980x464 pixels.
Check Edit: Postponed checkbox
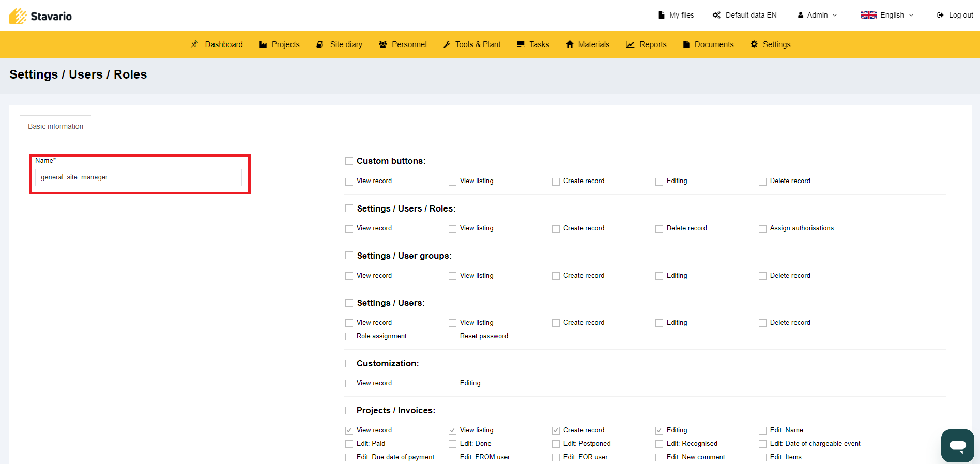556,444
